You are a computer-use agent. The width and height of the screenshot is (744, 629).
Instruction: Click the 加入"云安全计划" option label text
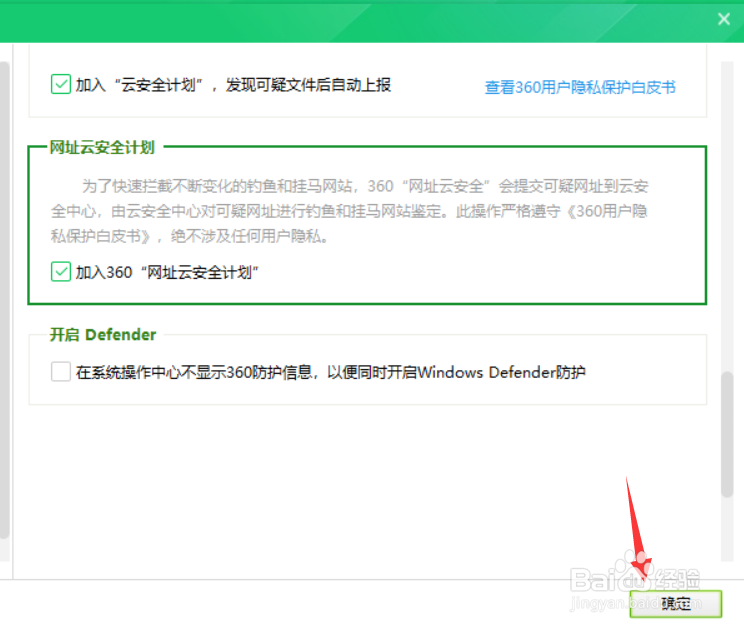pyautogui.click(x=233, y=85)
